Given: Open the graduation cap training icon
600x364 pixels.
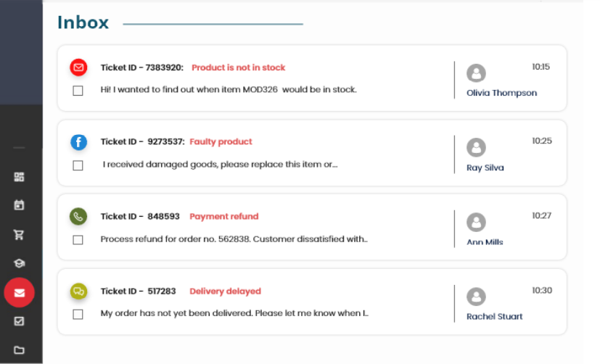Looking at the screenshot, I should (19, 263).
